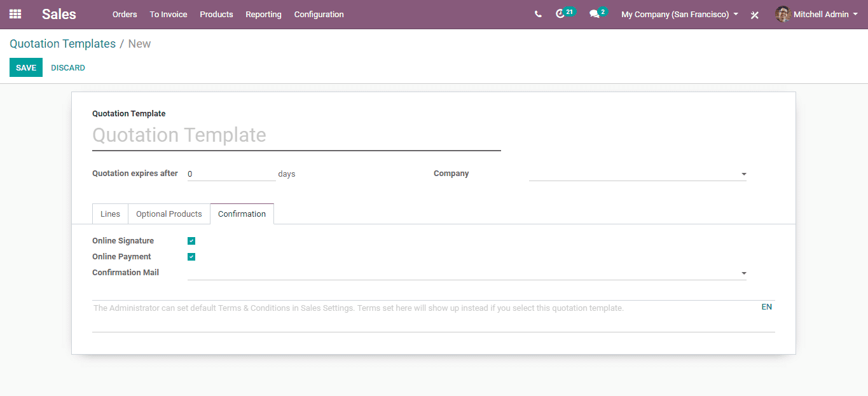Toggle the Online Signature checkbox
The image size is (868, 396).
(x=191, y=241)
